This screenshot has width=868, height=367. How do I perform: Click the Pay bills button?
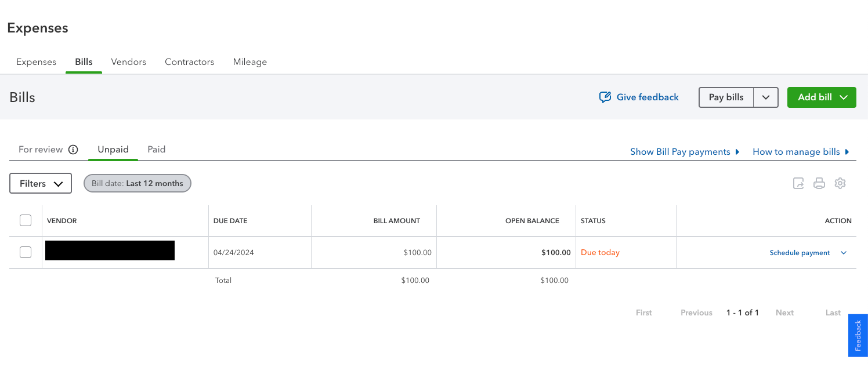[726, 97]
